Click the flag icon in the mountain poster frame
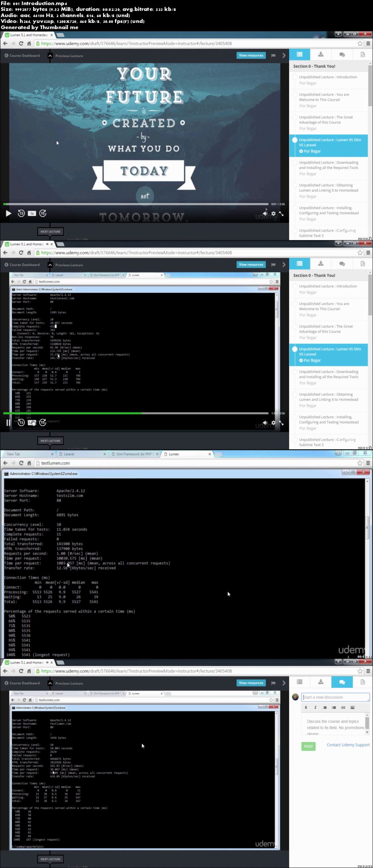Image resolution: width=373 pixels, height=868 pixels. pos(273,56)
